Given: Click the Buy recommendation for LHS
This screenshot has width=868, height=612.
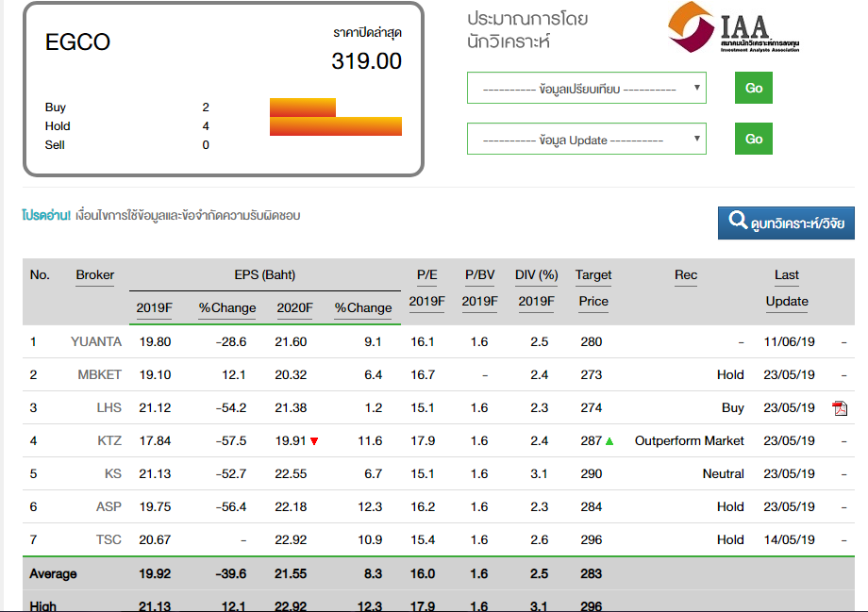Looking at the screenshot, I should [x=732, y=407].
